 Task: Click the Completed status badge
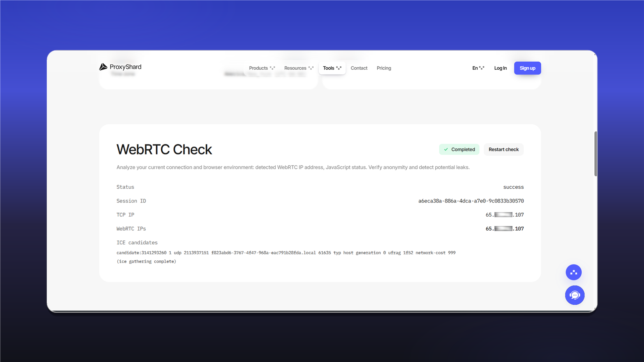pyautogui.click(x=459, y=149)
